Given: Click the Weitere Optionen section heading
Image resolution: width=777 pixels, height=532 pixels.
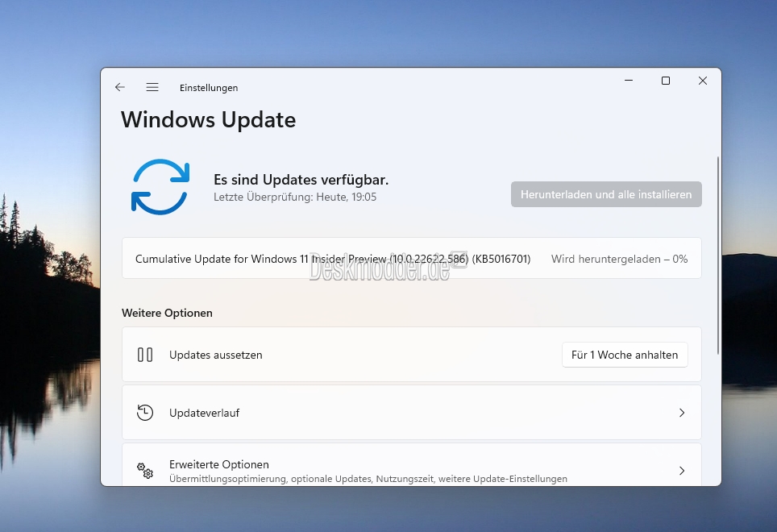Looking at the screenshot, I should (x=167, y=313).
